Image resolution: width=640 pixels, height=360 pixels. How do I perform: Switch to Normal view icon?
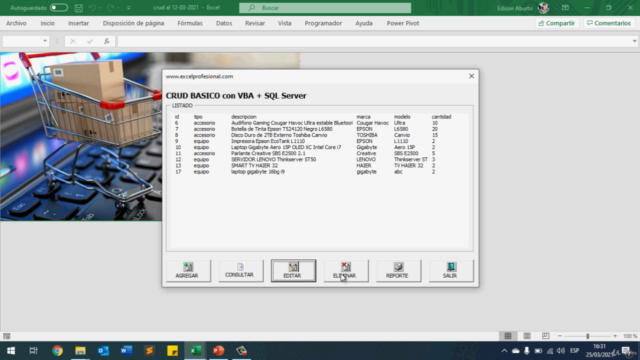click(x=508, y=336)
